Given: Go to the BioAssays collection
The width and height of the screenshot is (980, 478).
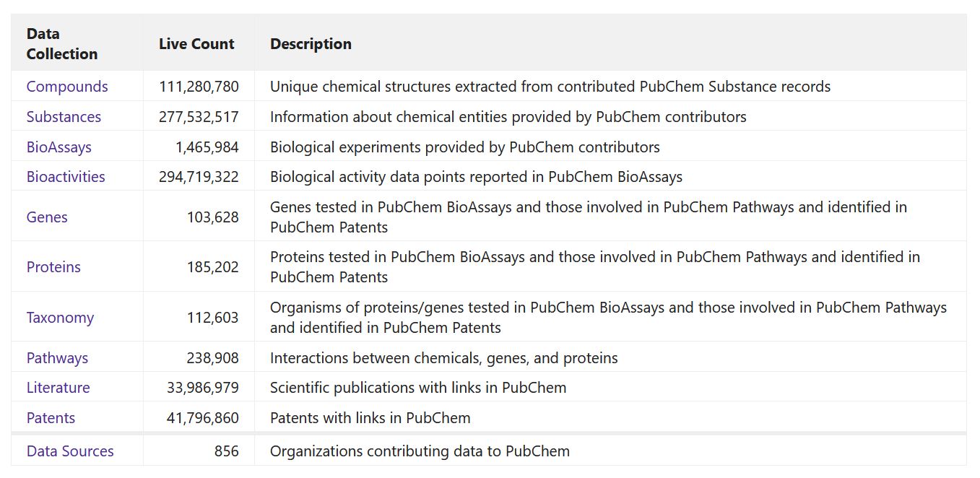Looking at the screenshot, I should click(59, 147).
